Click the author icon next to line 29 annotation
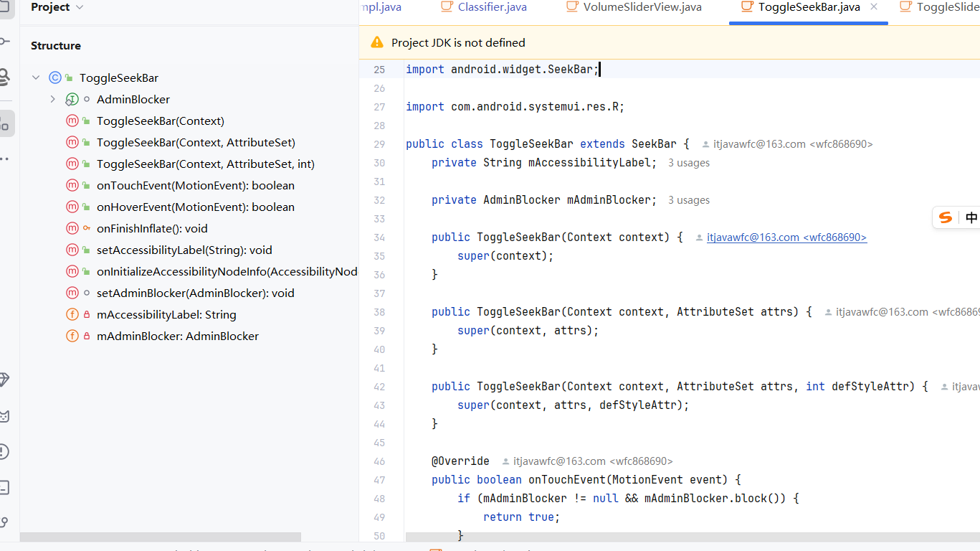 [706, 144]
